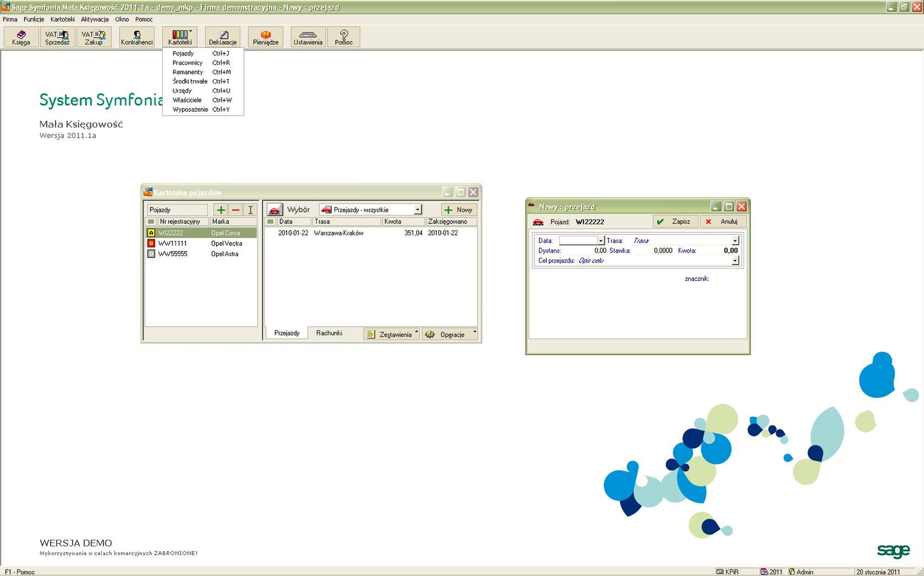Click the Kartoteki toolbar button
The width and height of the screenshot is (924, 576).
click(180, 37)
